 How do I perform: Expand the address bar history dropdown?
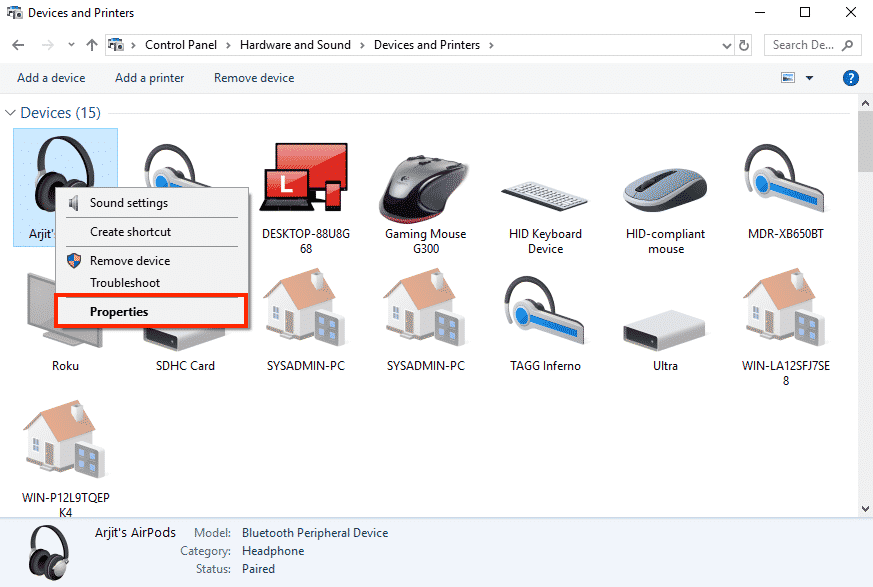coord(727,45)
